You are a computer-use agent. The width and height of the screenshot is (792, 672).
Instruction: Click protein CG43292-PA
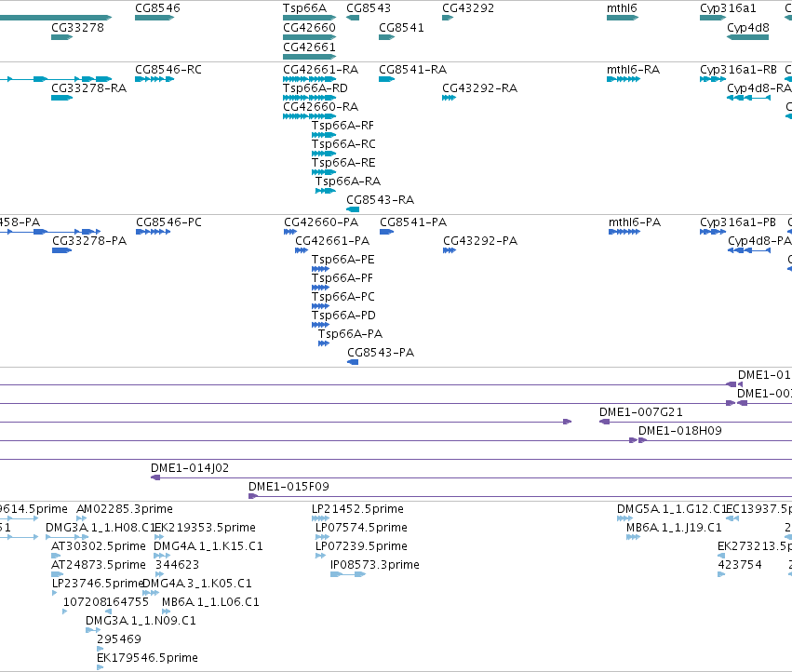click(x=449, y=250)
